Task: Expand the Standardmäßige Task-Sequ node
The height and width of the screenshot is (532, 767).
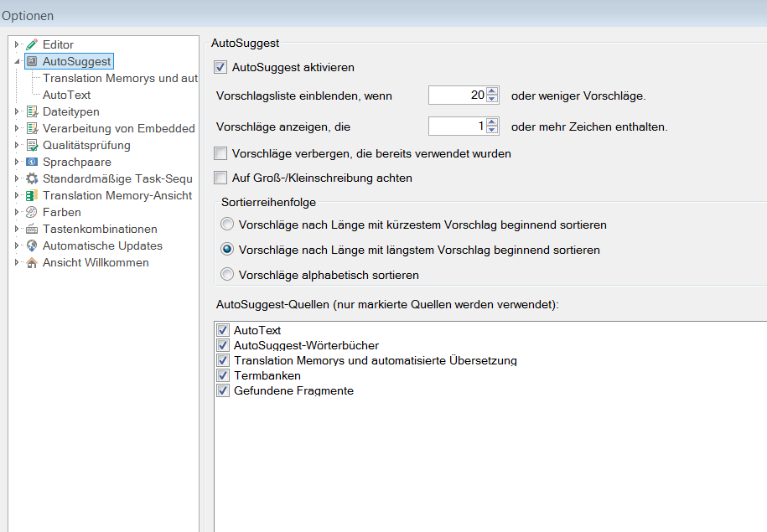Action: (17, 178)
